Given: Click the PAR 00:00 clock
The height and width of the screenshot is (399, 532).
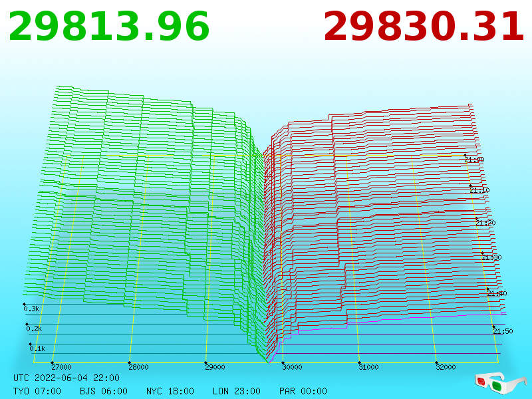Looking at the screenshot, I should (x=303, y=391).
